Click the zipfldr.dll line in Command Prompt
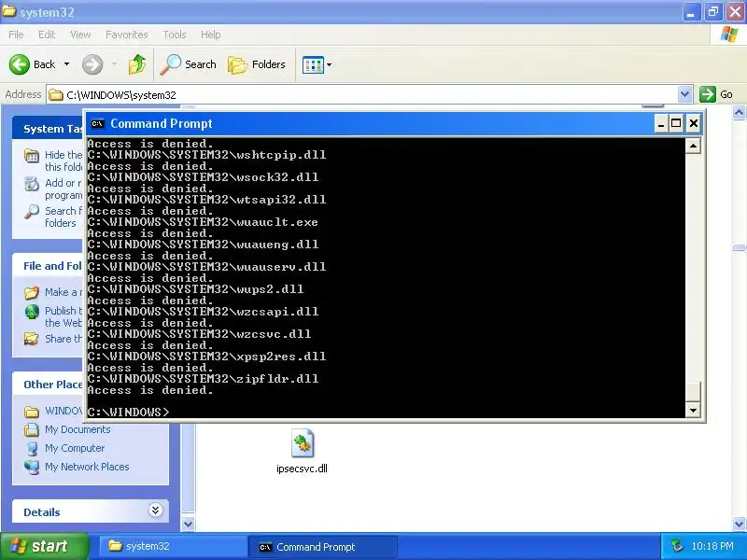Image resolution: width=747 pixels, height=560 pixels. pos(204,379)
